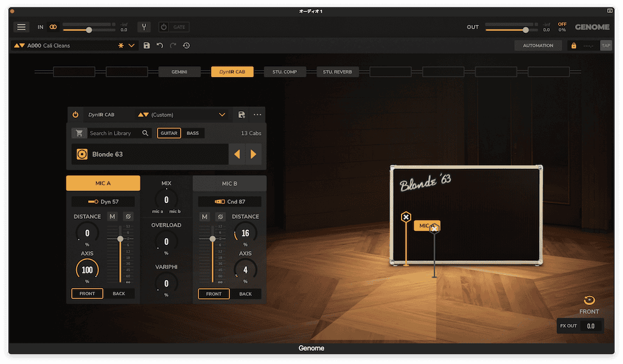Viewport: 623px width, 364px height.
Task: Save DynIR preset as new
Action: 241,115
